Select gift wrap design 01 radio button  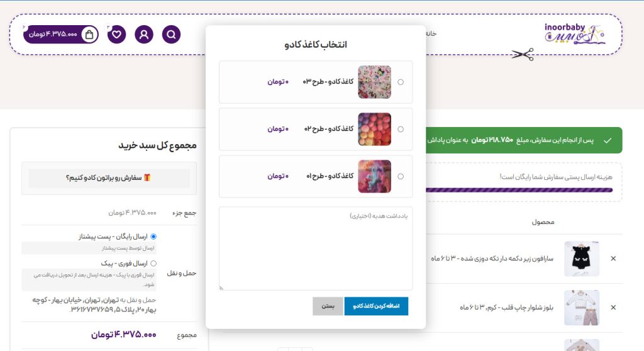pos(401,176)
